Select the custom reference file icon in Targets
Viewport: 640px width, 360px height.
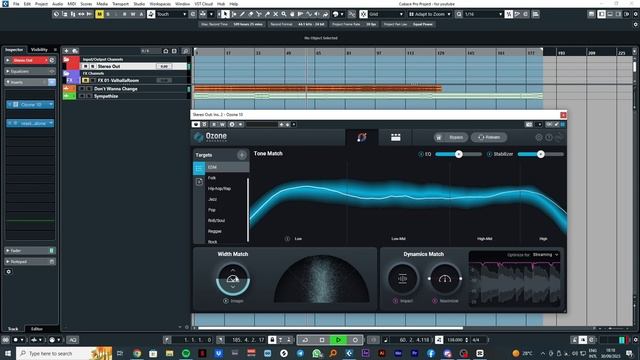click(x=199, y=182)
